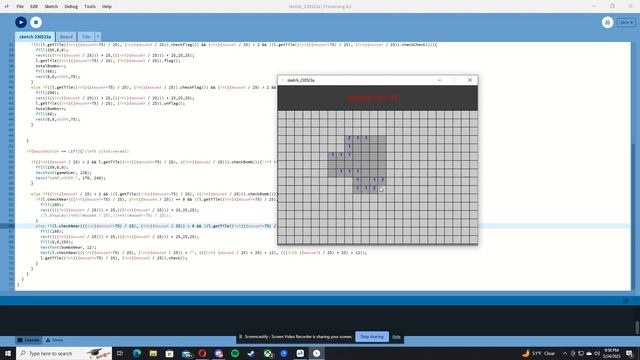Click the console panel scrollbar thumb
Image resolution: width=640 pixels, height=360 pixels.
[637, 327]
